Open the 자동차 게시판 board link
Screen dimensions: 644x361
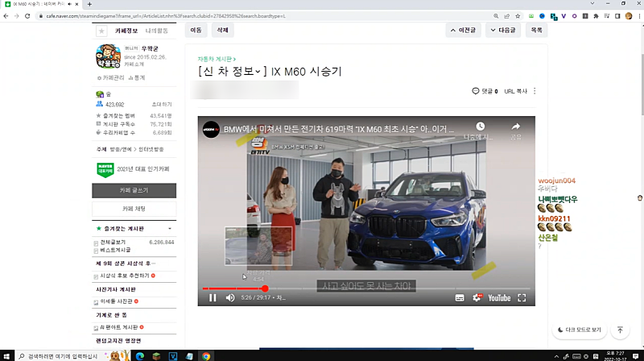pyautogui.click(x=217, y=59)
